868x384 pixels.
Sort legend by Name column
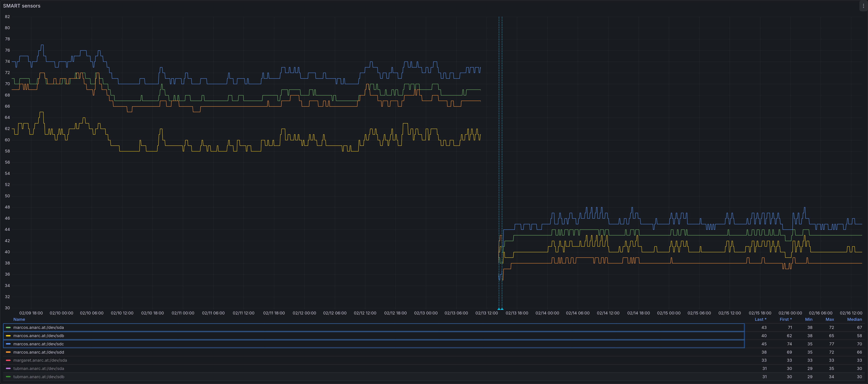pos(19,319)
